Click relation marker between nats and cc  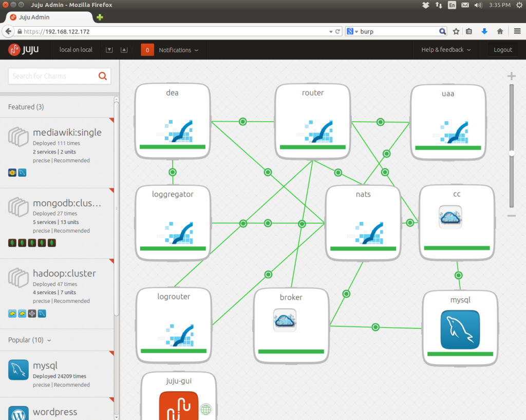410,222
